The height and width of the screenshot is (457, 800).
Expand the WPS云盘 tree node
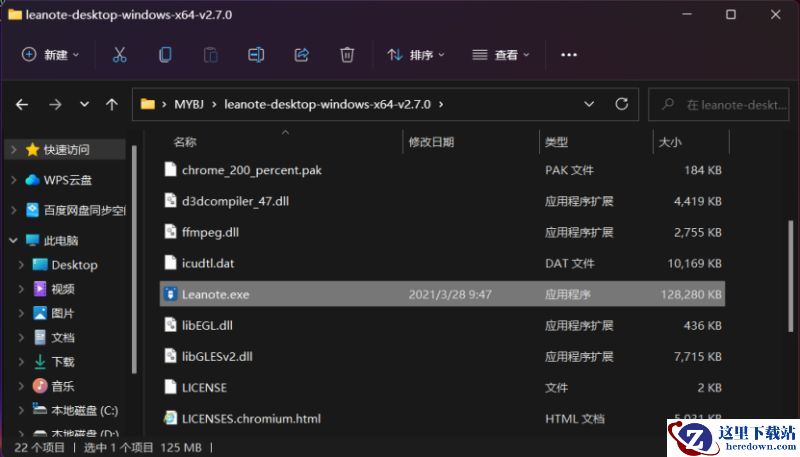14,180
